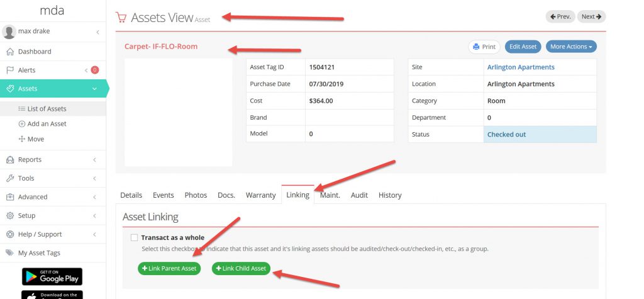Expand the Advanced sidebar menu
This screenshot has width=644, height=299.
point(94,197)
